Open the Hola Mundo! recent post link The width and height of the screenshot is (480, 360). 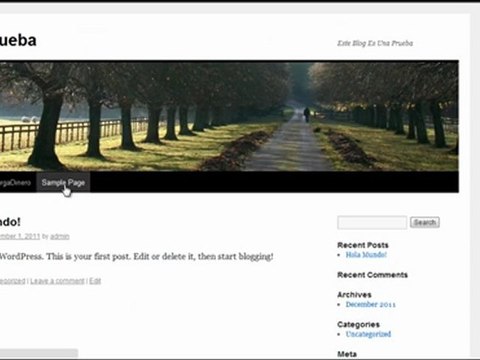[366, 255]
